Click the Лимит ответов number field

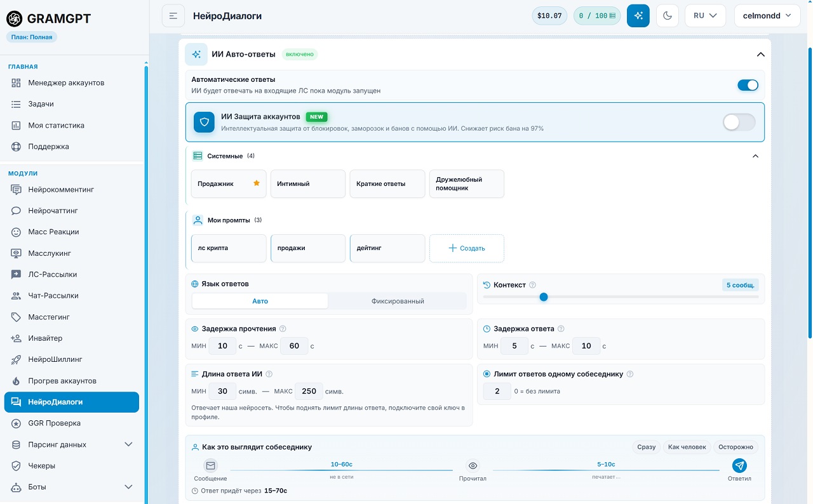[x=497, y=391]
